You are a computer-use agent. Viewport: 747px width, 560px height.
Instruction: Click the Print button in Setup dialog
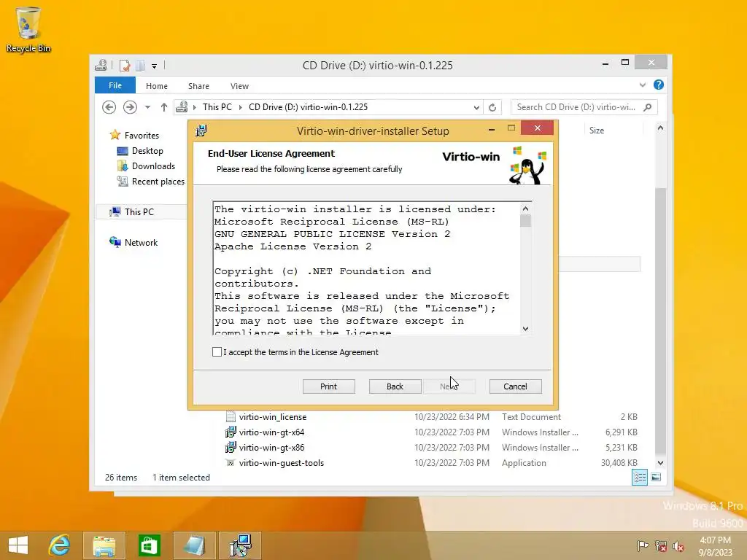(329, 386)
